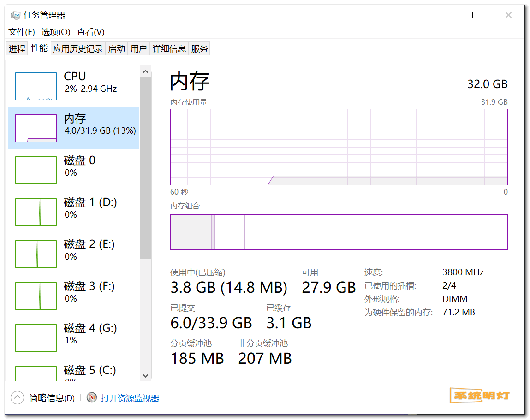Switch to the 详细信息 tab

(x=169, y=49)
